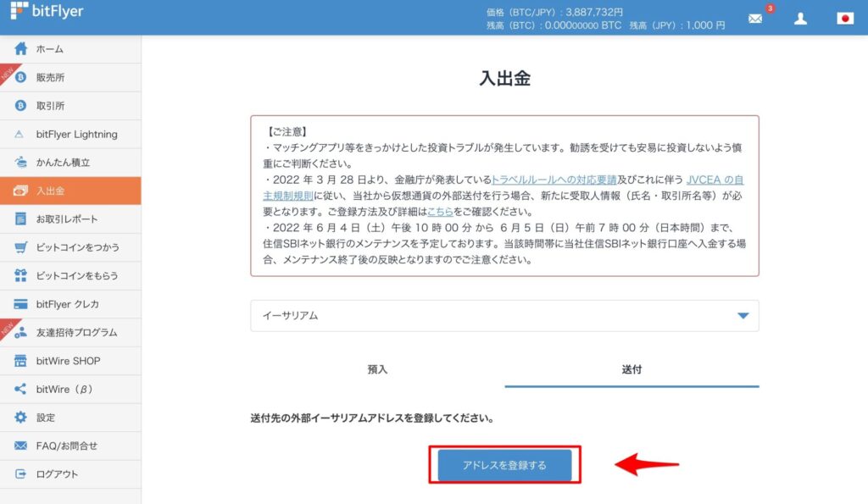Click the 【ご注意】 notice heading
The image size is (868, 504).
click(287, 131)
